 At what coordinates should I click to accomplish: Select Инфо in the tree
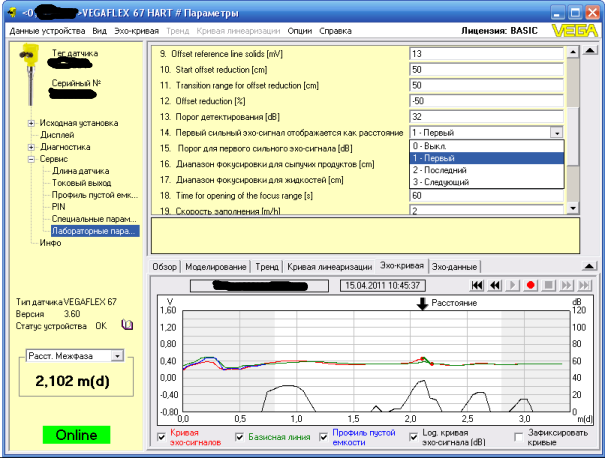tap(50, 243)
